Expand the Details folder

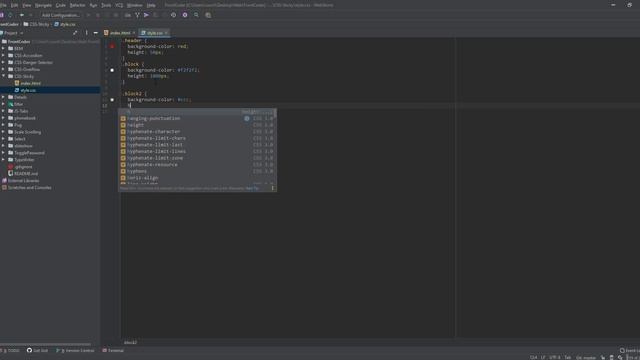coord(3,97)
